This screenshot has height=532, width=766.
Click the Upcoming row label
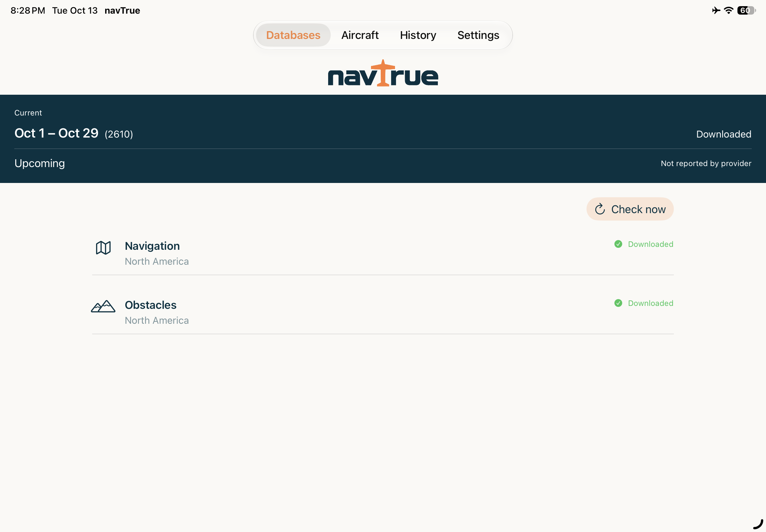pos(40,163)
